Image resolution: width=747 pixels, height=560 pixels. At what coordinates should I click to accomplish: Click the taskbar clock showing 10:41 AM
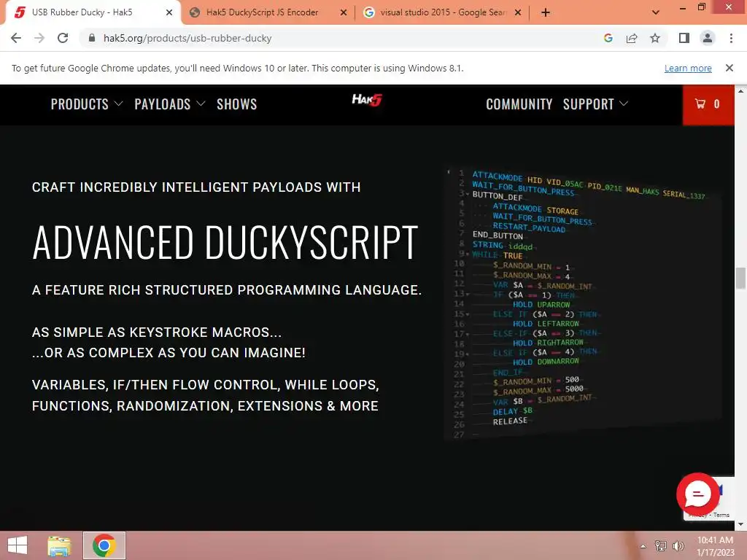[x=715, y=546]
